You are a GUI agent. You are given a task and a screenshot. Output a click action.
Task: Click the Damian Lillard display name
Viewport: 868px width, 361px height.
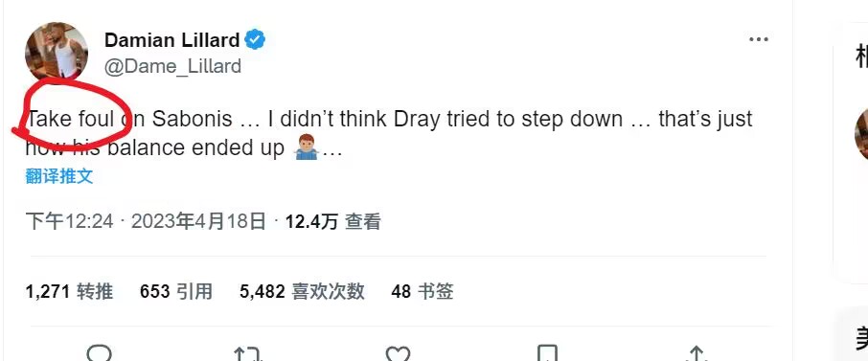tap(171, 40)
